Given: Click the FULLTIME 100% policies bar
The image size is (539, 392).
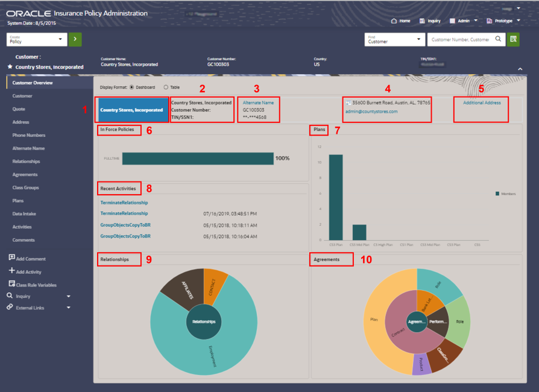Looking at the screenshot, I should click(x=198, y=159).
